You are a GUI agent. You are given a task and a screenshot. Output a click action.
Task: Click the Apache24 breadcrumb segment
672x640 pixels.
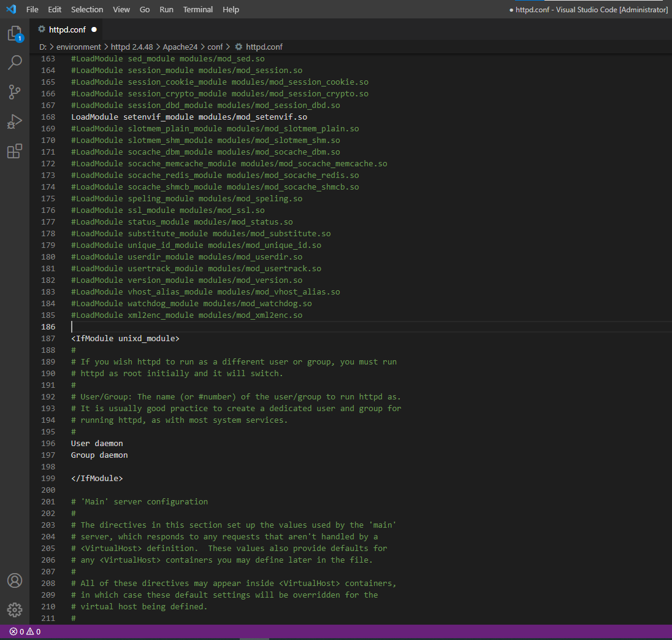(180, 47)
